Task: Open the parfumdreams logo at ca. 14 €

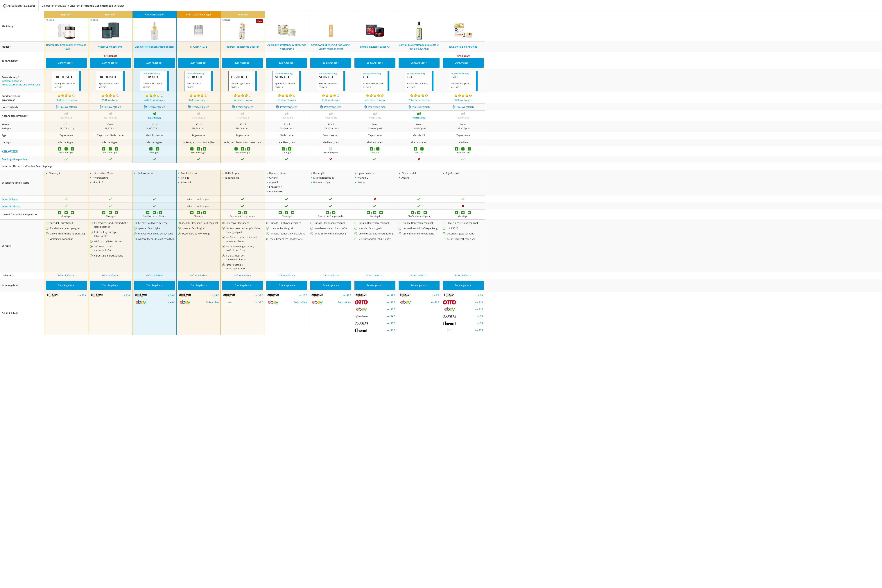Action: [x=361, y=316]
